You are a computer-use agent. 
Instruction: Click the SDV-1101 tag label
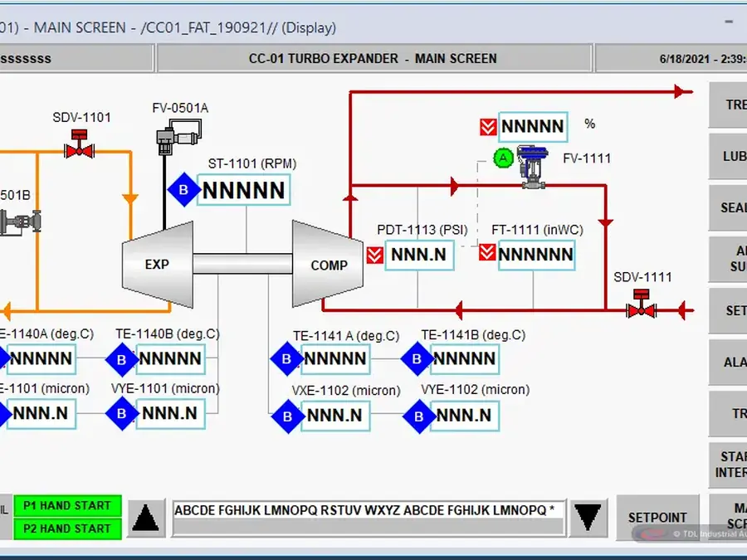point(81,118)
